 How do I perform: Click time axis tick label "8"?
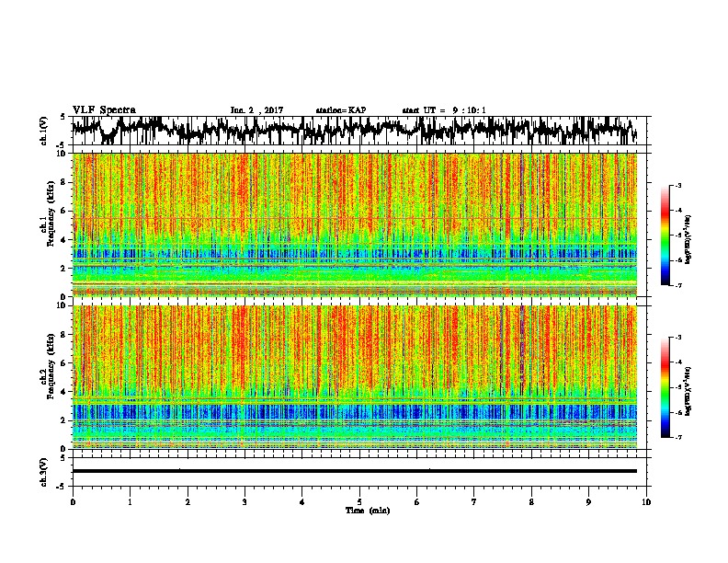point(531,502)
